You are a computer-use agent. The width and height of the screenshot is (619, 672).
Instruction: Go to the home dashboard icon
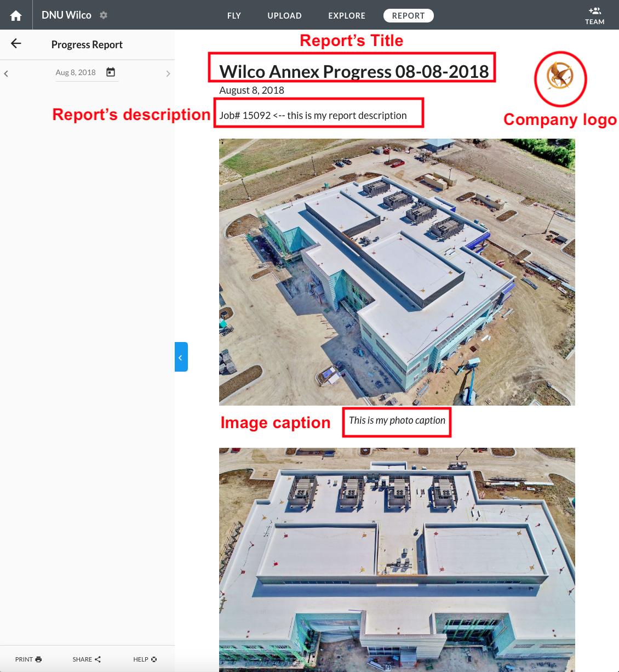tap(16, 15)
